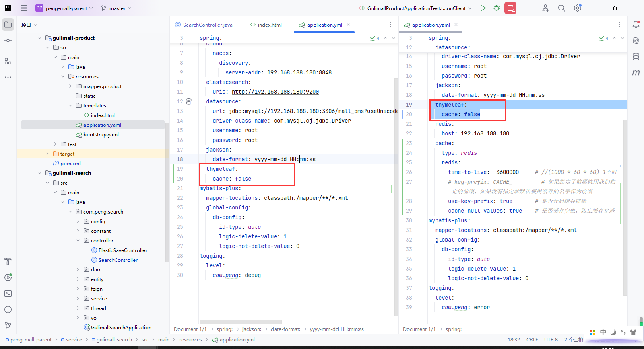This screenshot has width=644, height=349.
Task: Open the Notifications bell icon
Action: point(636,25)
